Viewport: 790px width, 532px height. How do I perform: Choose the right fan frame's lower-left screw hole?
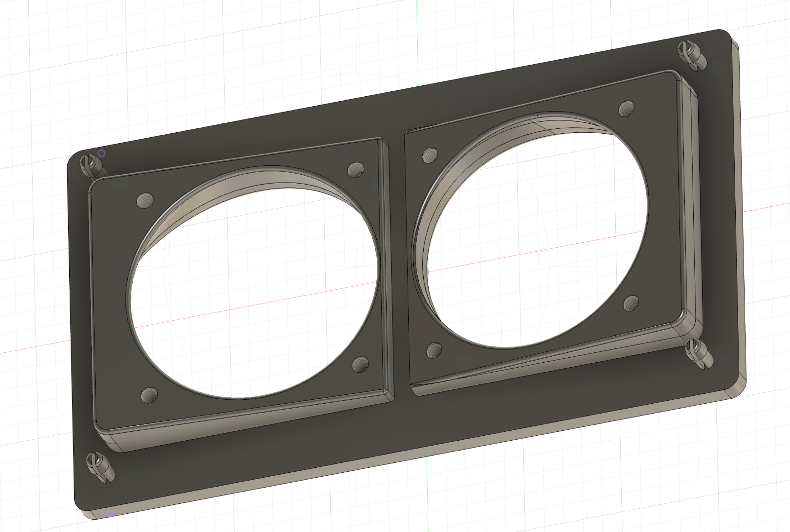pyautogui.click(x=434, y=350)
